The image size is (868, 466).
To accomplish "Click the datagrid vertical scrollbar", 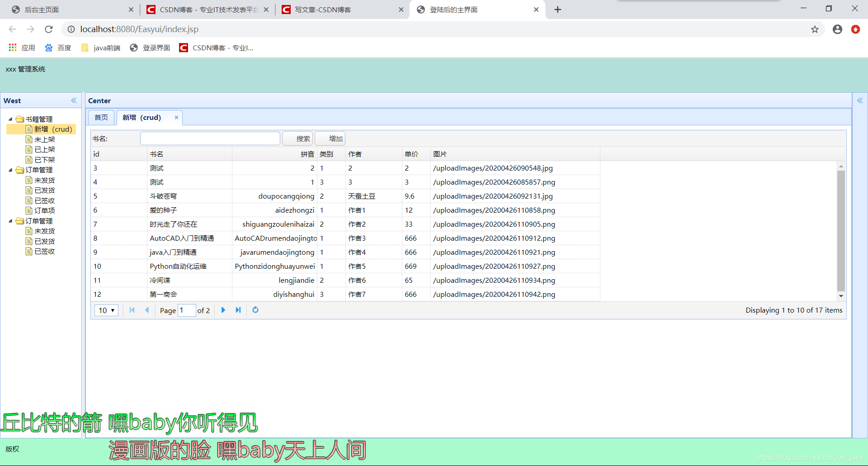I will coord(841,231).
